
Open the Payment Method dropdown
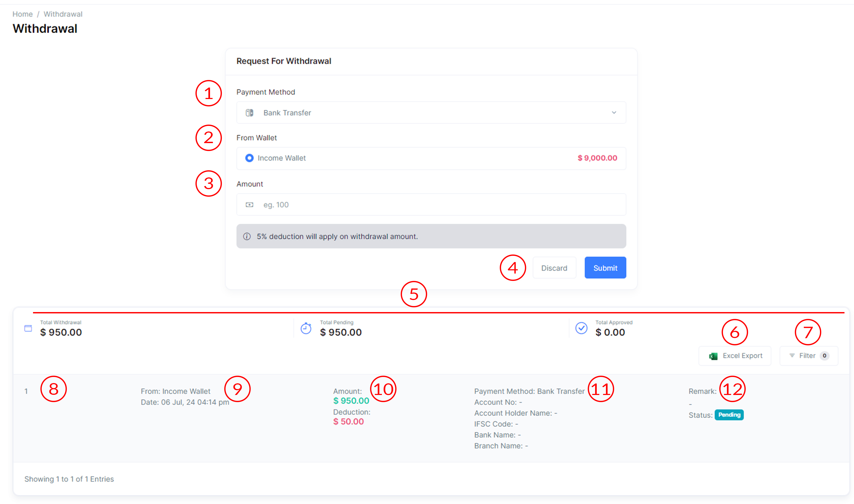(x=431, y=113)
